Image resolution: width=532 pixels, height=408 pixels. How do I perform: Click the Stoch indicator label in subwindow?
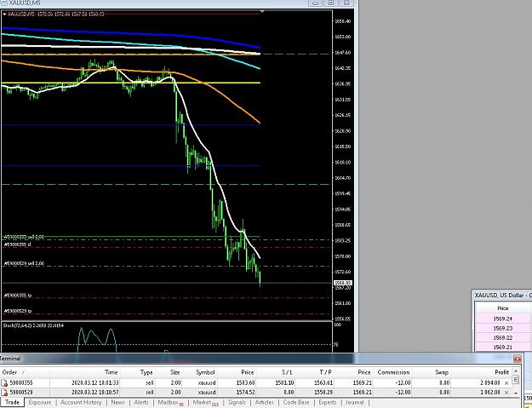pos(33,325)
